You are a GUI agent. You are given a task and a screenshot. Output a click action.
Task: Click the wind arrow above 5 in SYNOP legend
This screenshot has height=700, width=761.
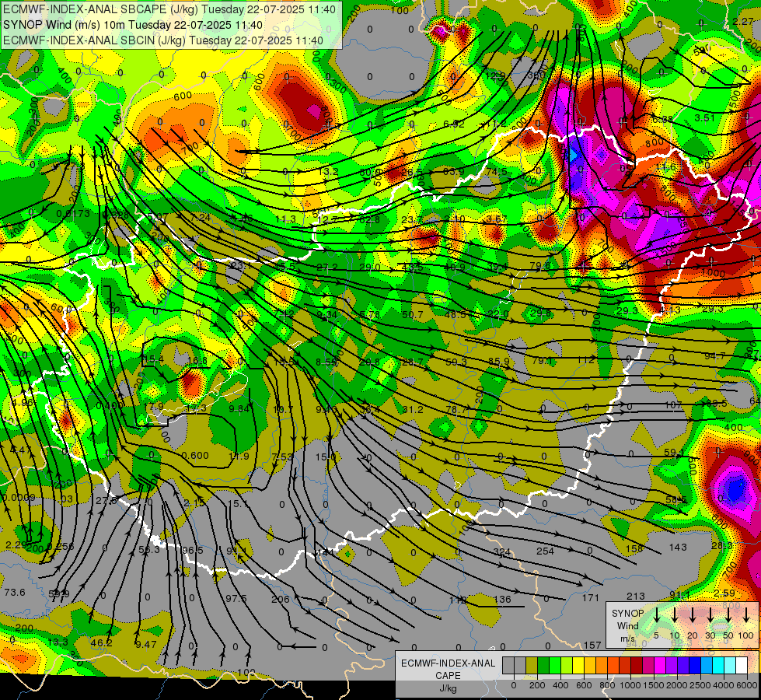[x=656, y=614]
